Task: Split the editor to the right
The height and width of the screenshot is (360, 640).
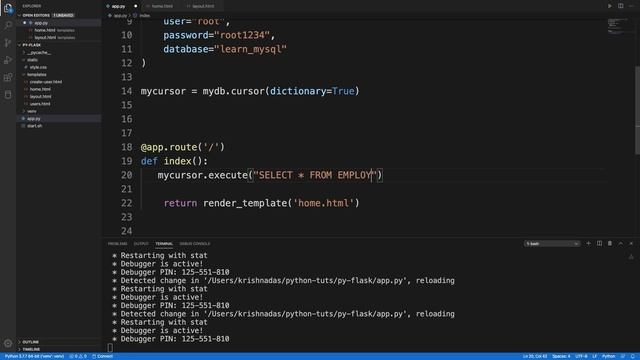Action: point(620,6)
